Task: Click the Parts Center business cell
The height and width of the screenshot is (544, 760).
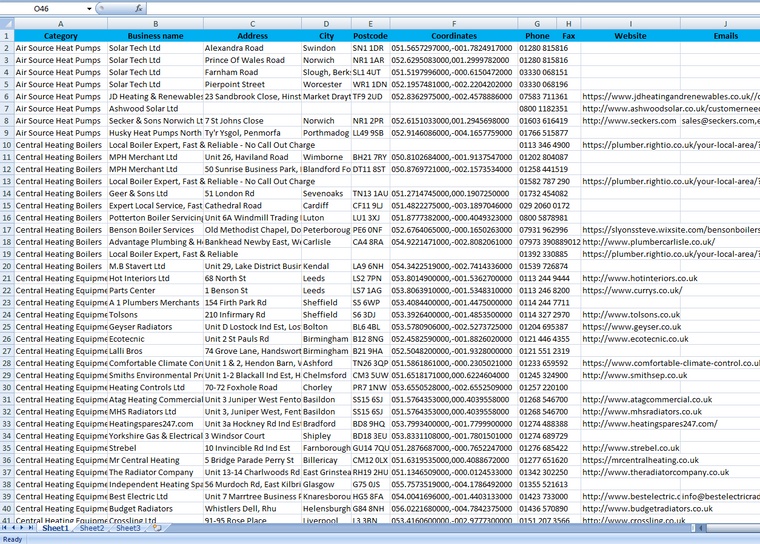Action: [x=156, y=290]
